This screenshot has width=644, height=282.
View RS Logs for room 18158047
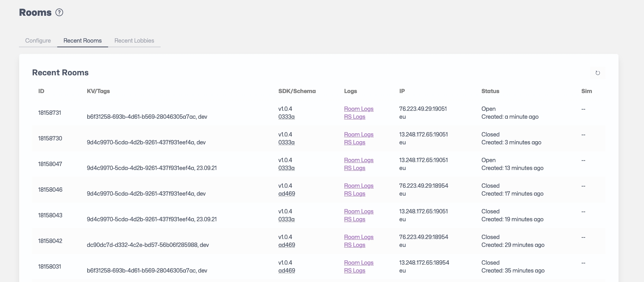[354, 168]
